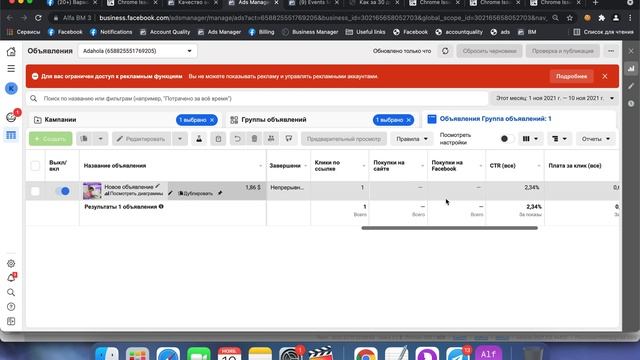Viewport: 640px width, 360px height.
Task: Open the pencil edit icon in right panel
Action: tap(631, 86)
